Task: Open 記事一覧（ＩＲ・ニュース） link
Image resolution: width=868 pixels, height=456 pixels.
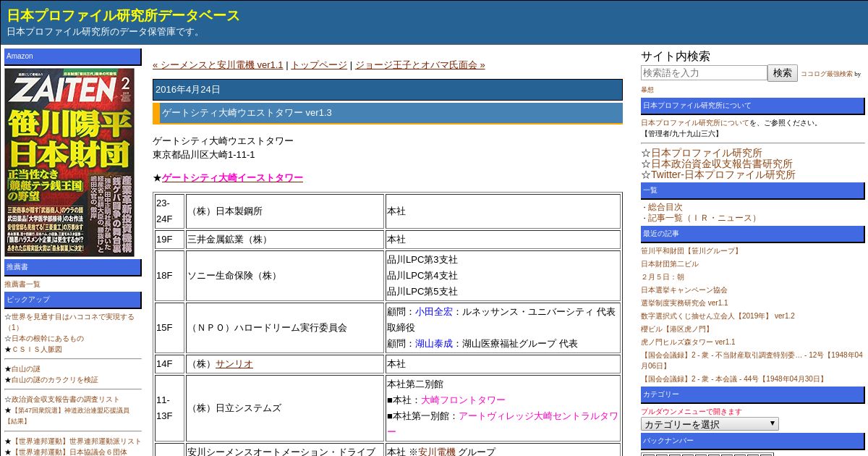Action: pyautogui.click(x=704, y=218)
